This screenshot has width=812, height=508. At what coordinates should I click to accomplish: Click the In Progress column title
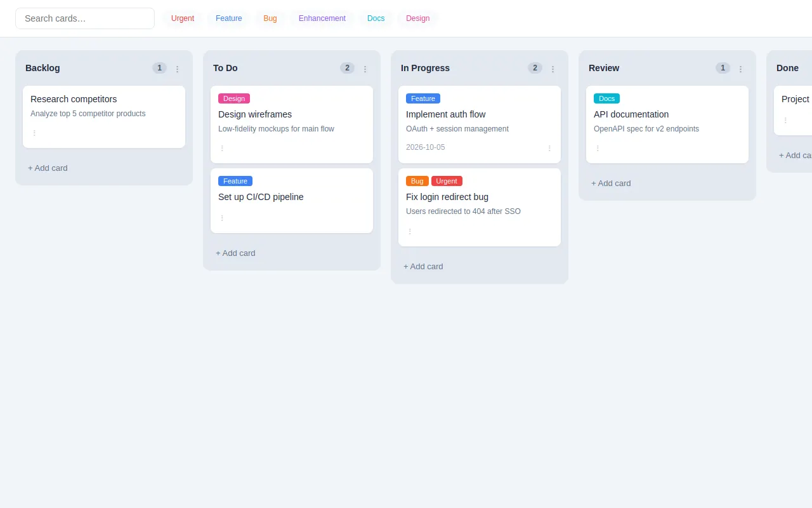pos(425,68)
